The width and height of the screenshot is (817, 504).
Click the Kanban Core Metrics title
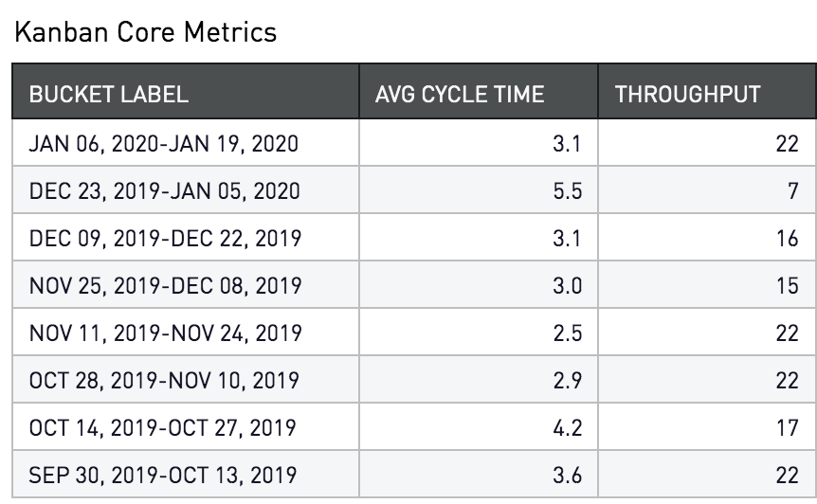[x=144, y=32]
